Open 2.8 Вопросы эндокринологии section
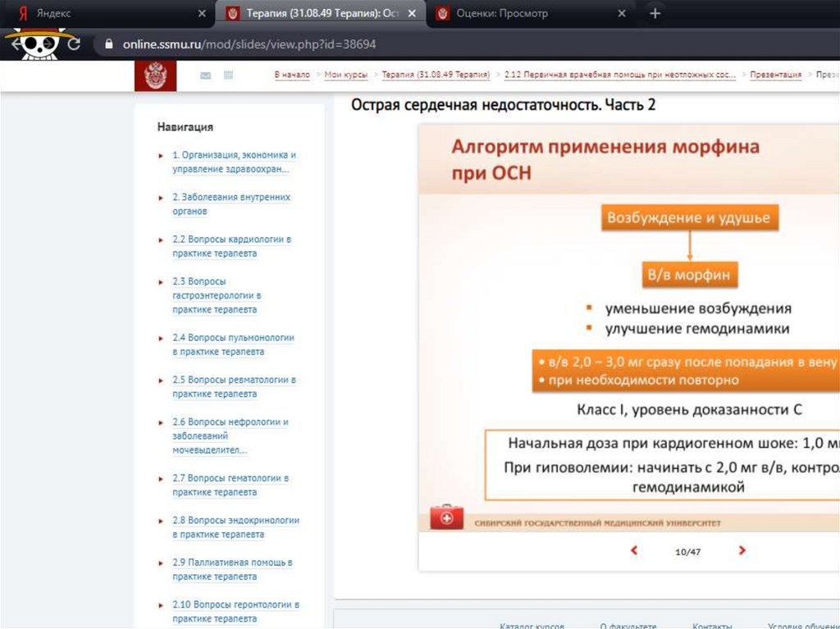The height and width of the screenshot is (629, 840). [x=235, y=527]
